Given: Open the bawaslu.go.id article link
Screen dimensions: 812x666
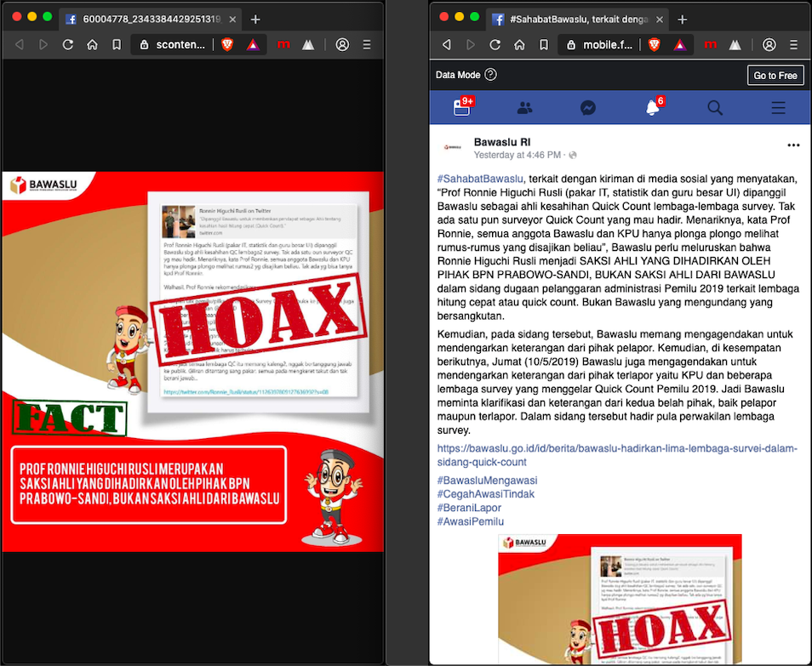Looking at the screenshot, I should click(x=617, y=455).
